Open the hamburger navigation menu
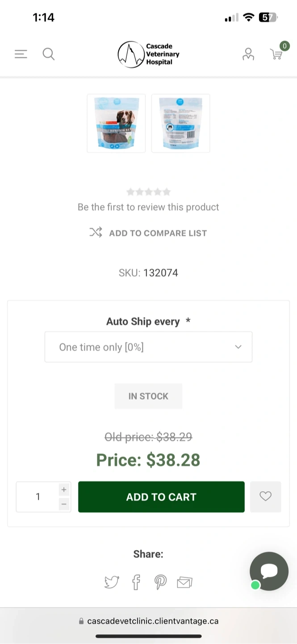Image resolution: width=297 pixels, height=644 pixels. coord(21,54)
